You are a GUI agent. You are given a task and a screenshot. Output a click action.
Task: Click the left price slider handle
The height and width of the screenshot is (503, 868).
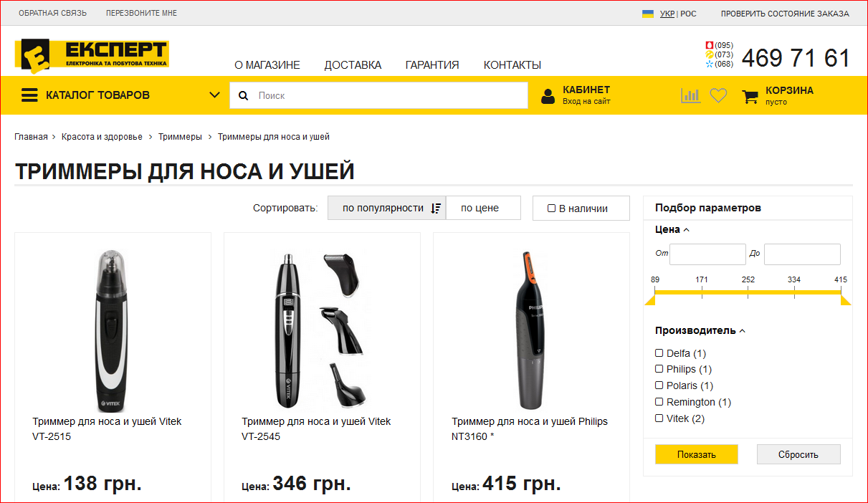651,300
